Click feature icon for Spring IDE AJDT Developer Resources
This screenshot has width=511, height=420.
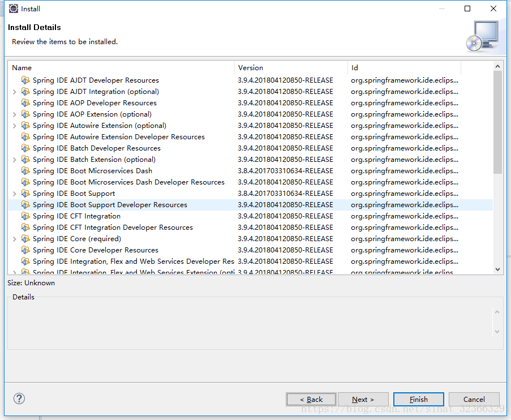25,80
